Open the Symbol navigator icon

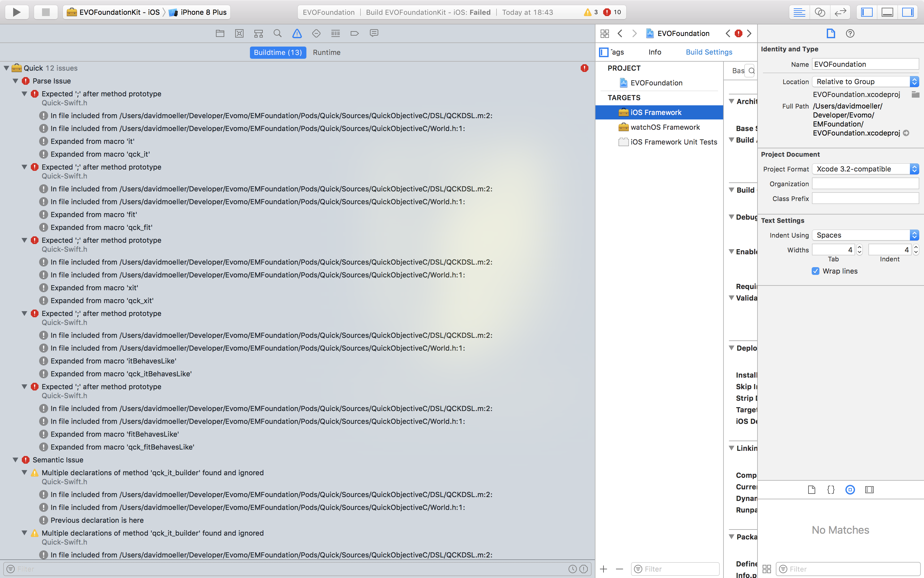click(259, 33)
